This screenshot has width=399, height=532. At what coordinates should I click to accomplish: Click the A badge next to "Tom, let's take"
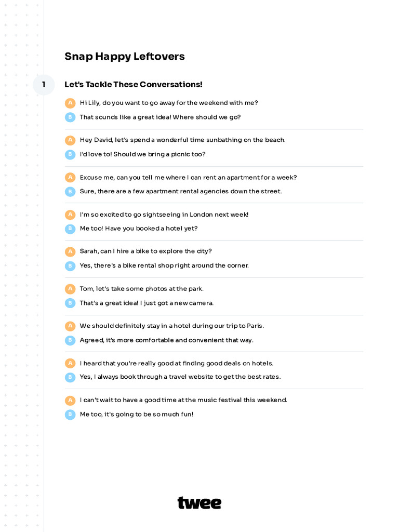(70, 289)
